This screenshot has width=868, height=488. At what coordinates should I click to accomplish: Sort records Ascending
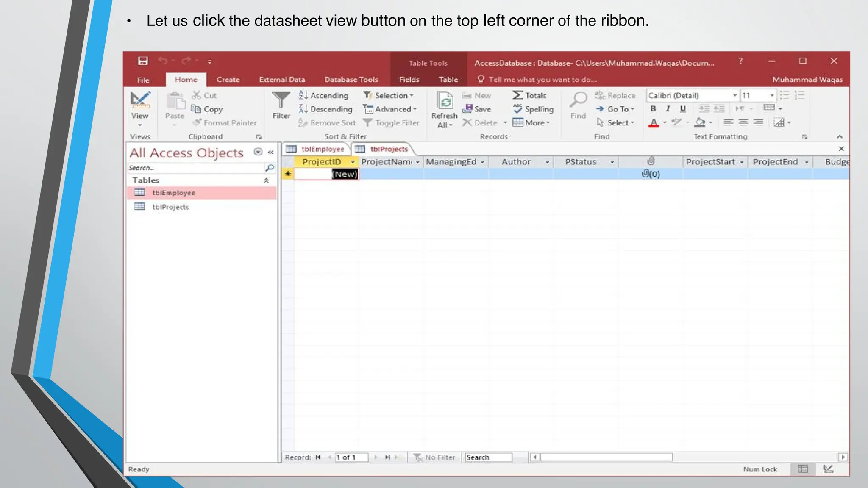[x=323, y=95]
